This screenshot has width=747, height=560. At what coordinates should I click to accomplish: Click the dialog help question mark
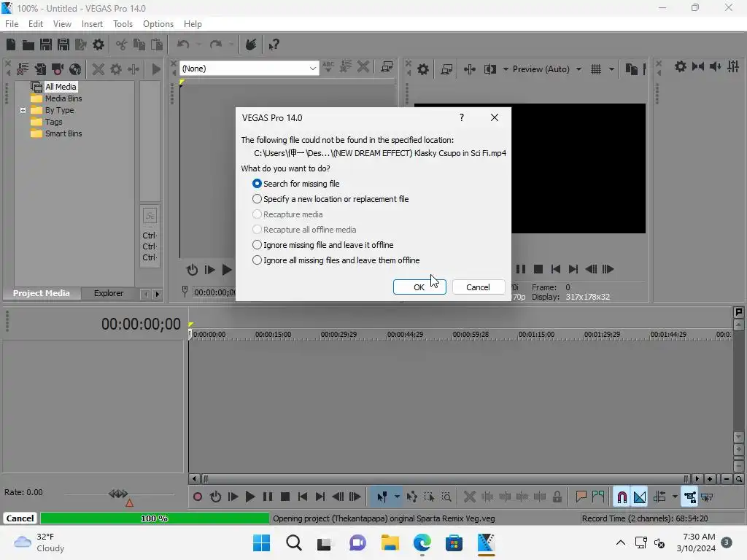pyautogui.click(x=461, y=117)
